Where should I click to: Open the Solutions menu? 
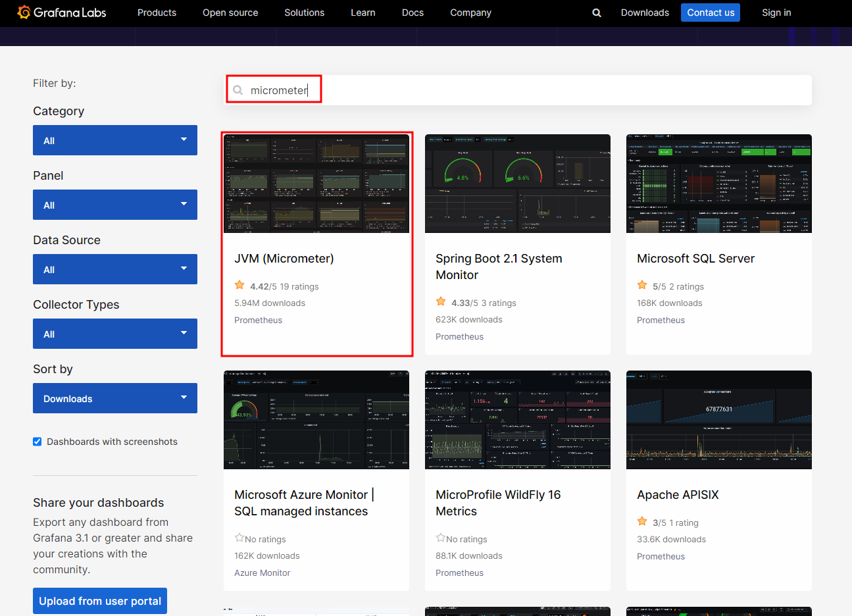(x=304, y=13)
